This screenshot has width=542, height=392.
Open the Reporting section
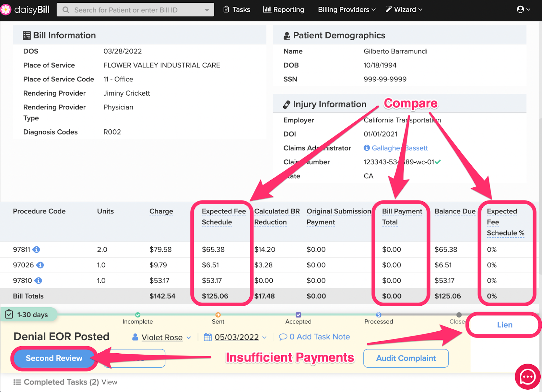coord(284,9)
